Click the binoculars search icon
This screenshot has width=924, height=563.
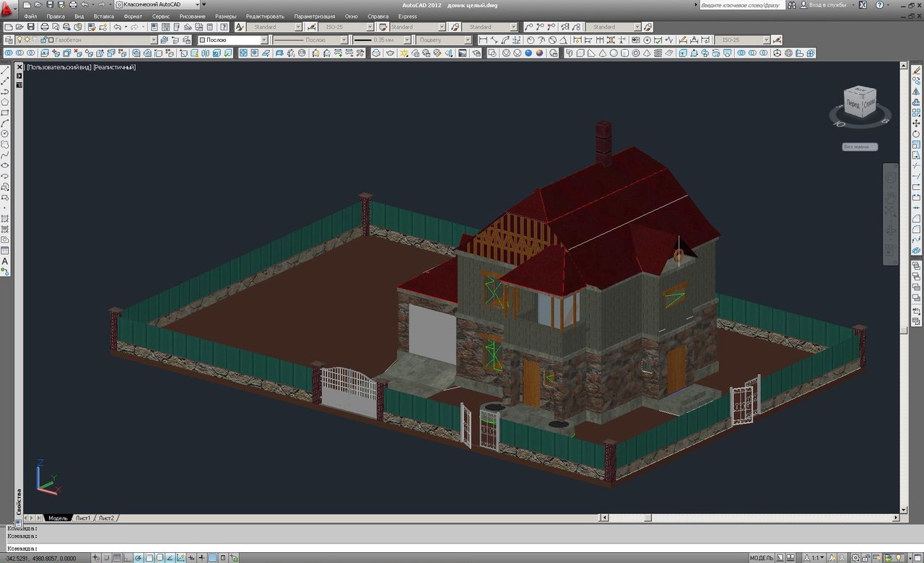pos(793,5)
